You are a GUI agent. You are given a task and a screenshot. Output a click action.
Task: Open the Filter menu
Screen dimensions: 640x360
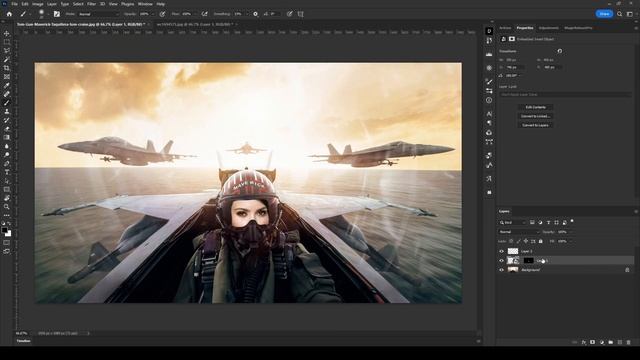pyautogui.click(x=91, y=4)
